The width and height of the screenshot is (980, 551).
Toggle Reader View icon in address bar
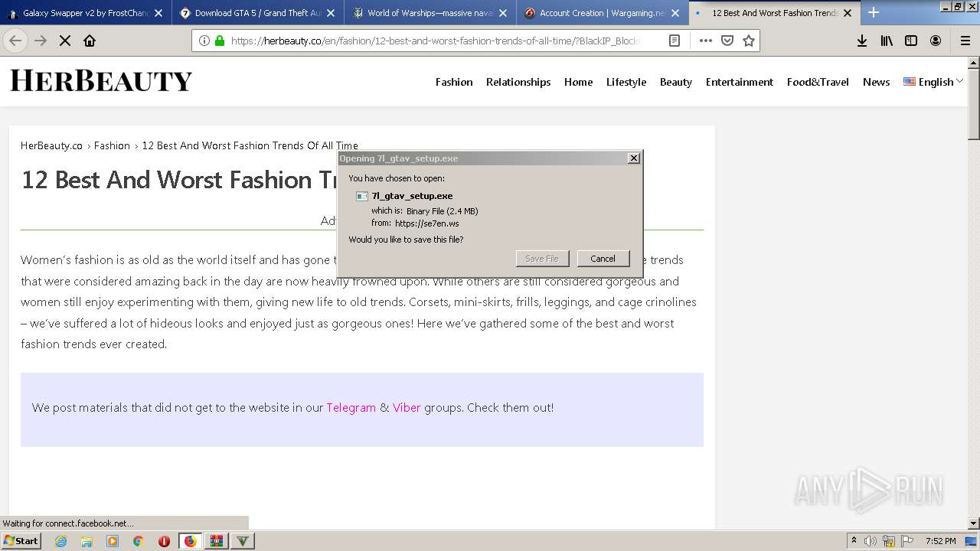(x=675, y=41)
